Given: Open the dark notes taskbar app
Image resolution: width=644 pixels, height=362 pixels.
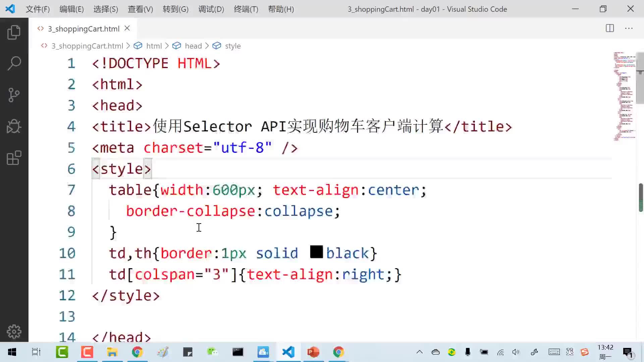Looking at the screenshot, I should coord(188,352).
